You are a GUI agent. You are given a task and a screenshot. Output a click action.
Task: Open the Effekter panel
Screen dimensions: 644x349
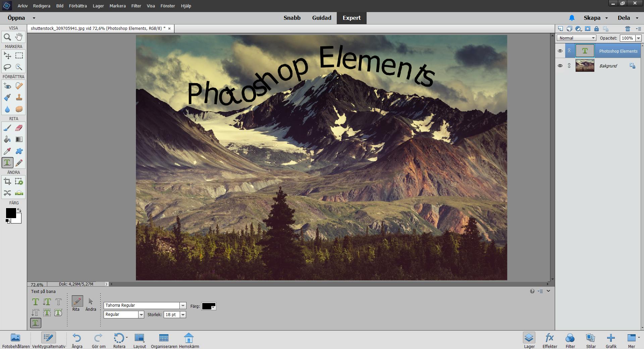pos(550,341)
